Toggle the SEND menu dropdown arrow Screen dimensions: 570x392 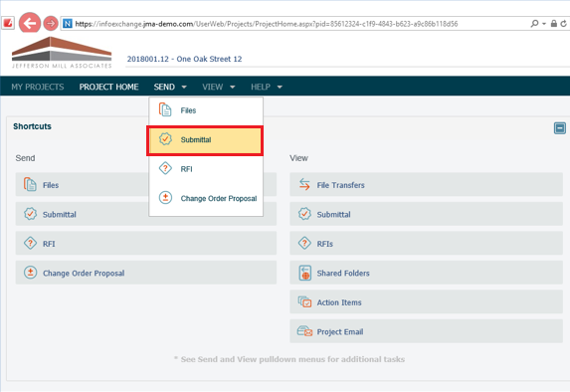click(x=184, y=87)
